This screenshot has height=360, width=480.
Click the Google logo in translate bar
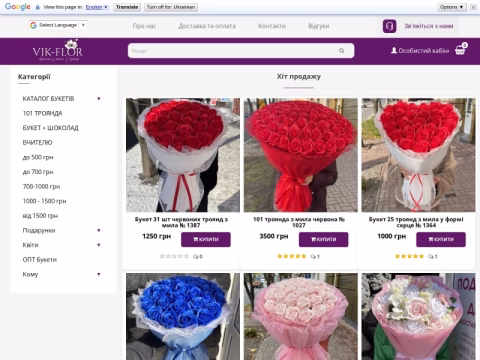18,7
